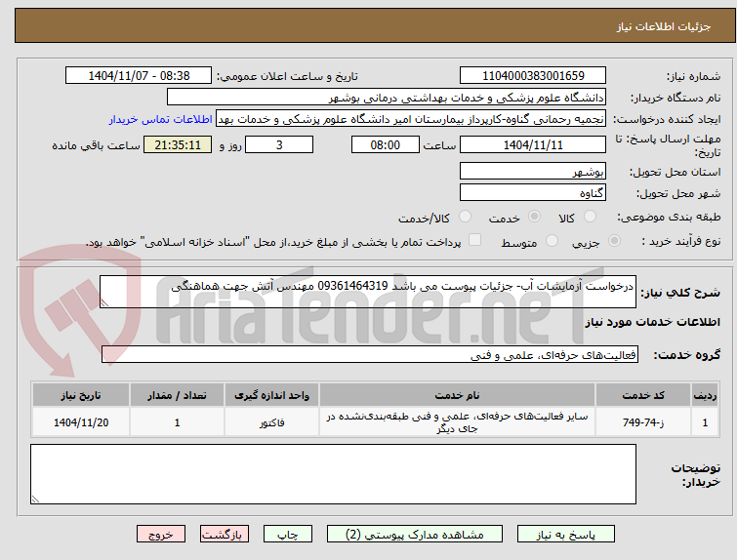Click the resize handle of description textarea
737x560 pixels.
[104, 303]
